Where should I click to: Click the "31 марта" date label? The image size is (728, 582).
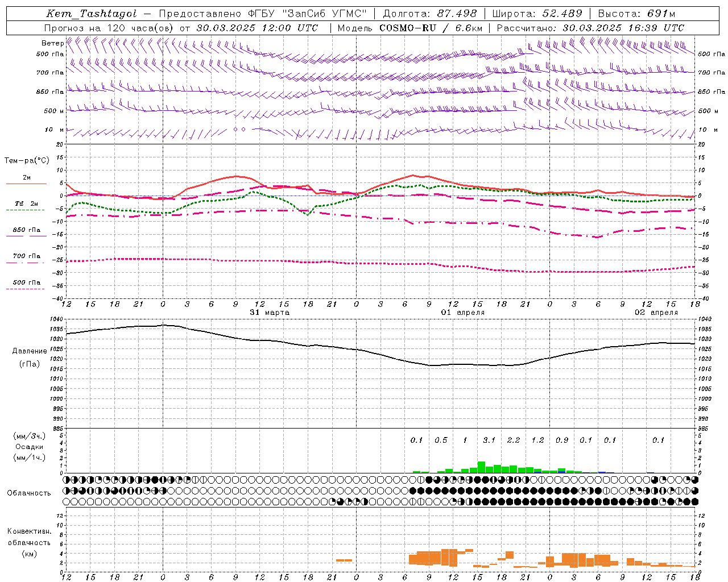coord(270,313)
